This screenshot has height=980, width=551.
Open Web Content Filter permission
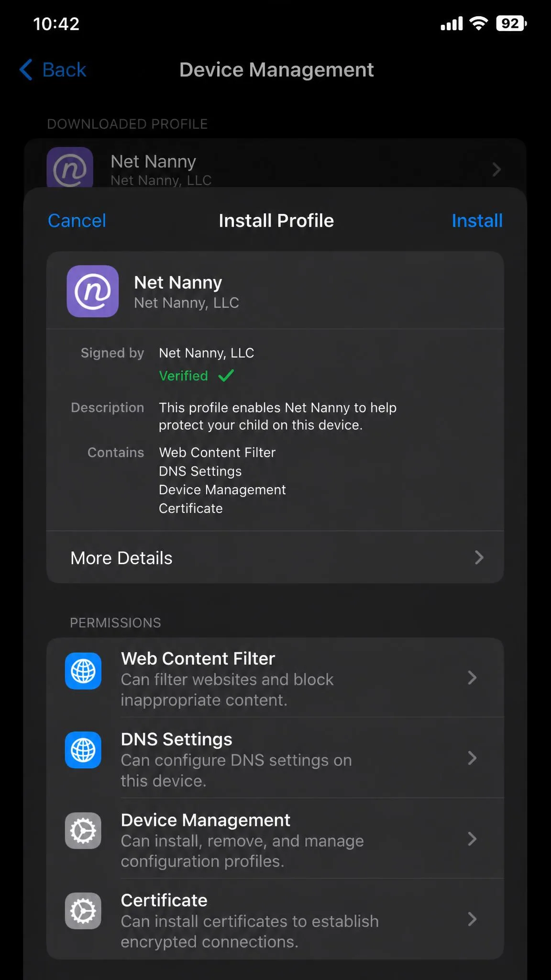pyautogui.click(x=275, y=678)
